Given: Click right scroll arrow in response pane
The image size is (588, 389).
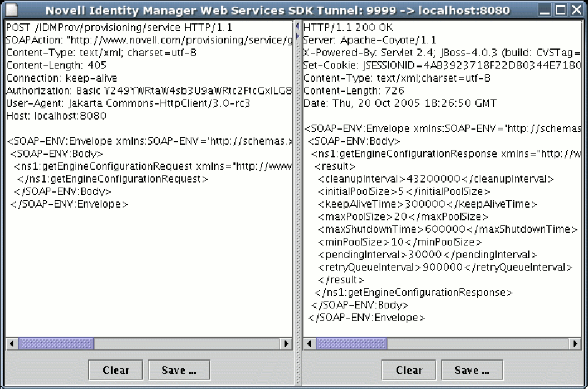Looking at the screenshot, I should (575, 343).
